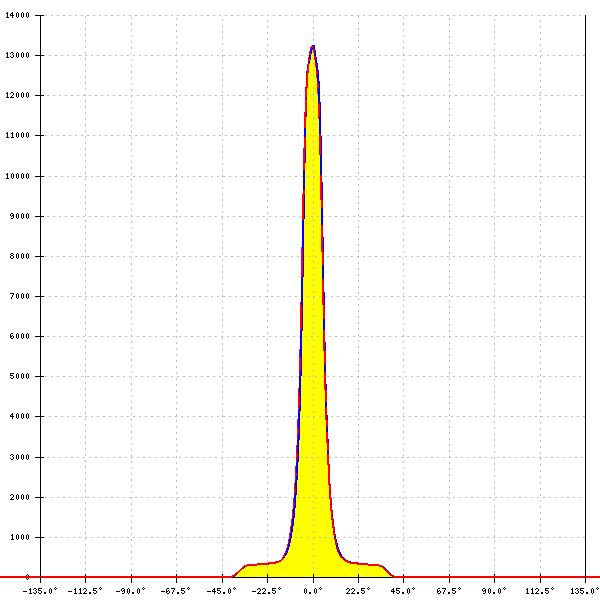Viewport: 600px width, 600px height.
Task: Click the 9000 y-axis label
Action: coord(20,216)
